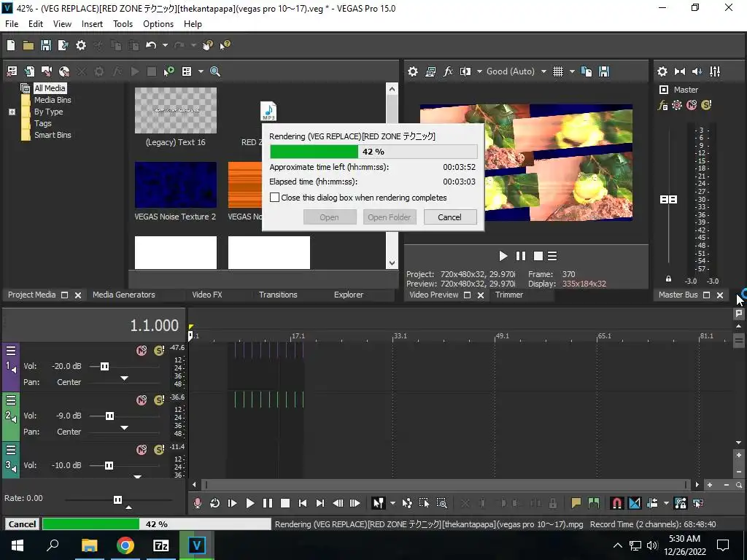Click the Record microphone icon in the transport bar

(x=197, y=503)
